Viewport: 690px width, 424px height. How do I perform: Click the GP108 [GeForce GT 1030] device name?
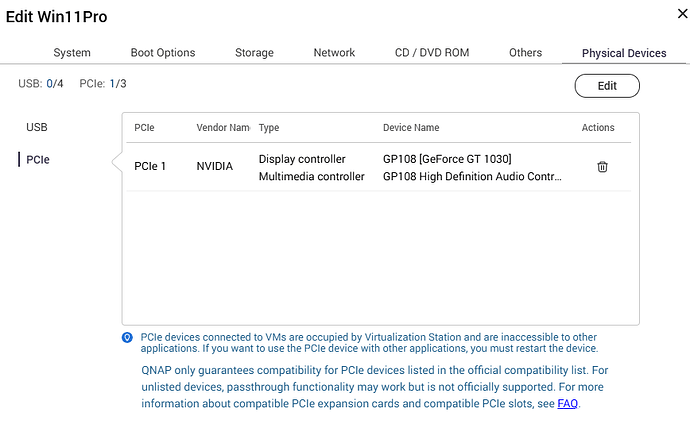pos(447,159)
